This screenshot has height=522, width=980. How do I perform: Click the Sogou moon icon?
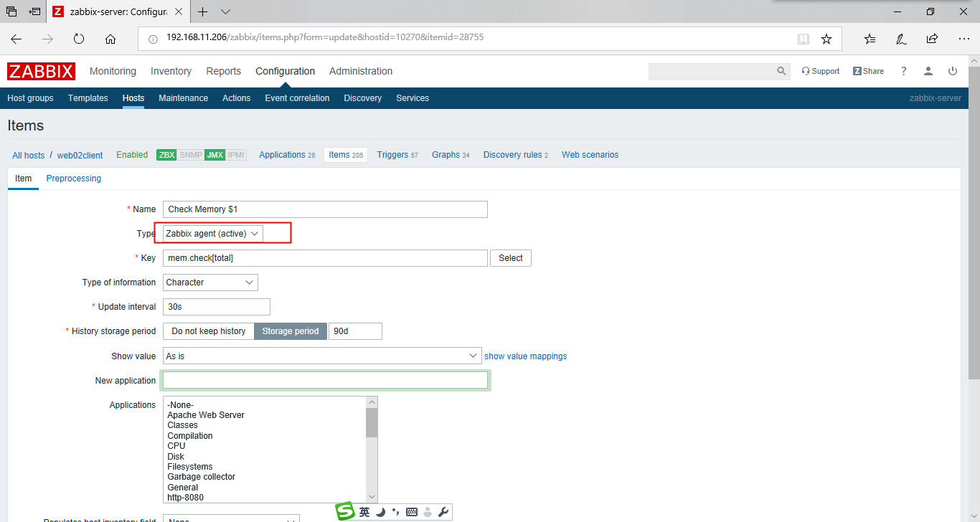click(381, 512)
